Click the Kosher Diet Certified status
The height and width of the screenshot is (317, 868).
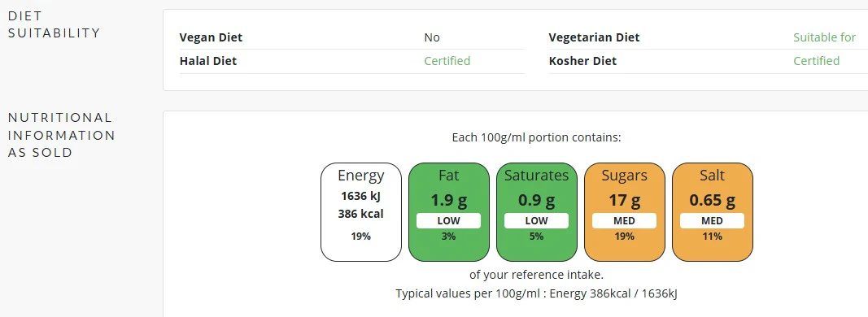click(817, 61)
